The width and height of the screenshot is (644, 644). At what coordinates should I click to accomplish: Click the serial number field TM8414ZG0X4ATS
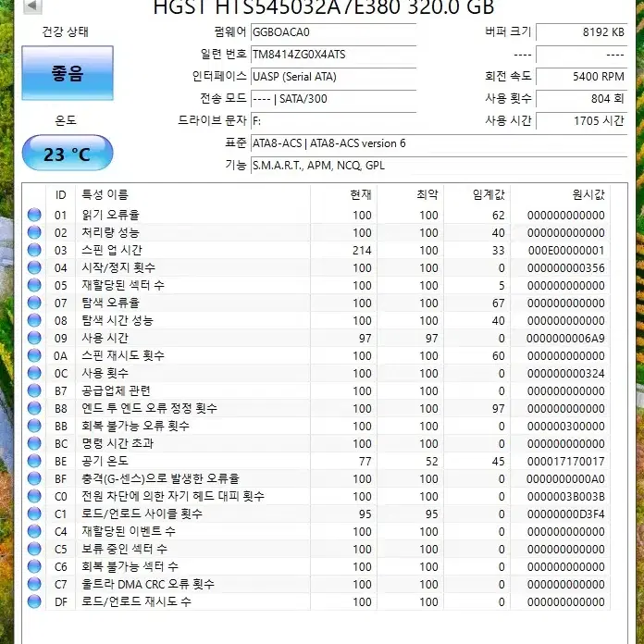(333, 55)
